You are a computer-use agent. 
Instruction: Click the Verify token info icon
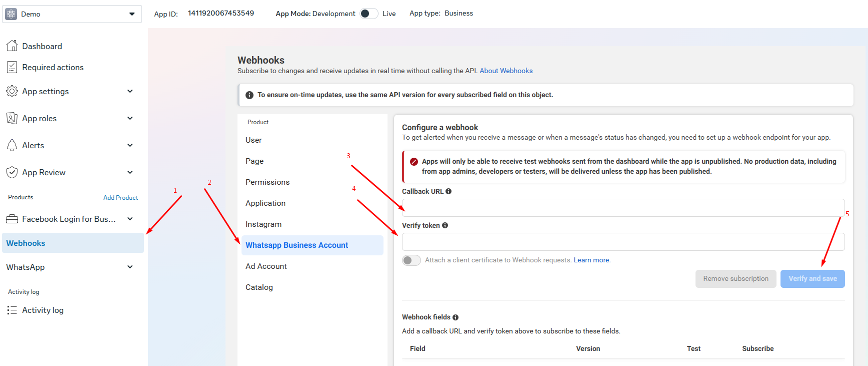(x=445, y=225)
